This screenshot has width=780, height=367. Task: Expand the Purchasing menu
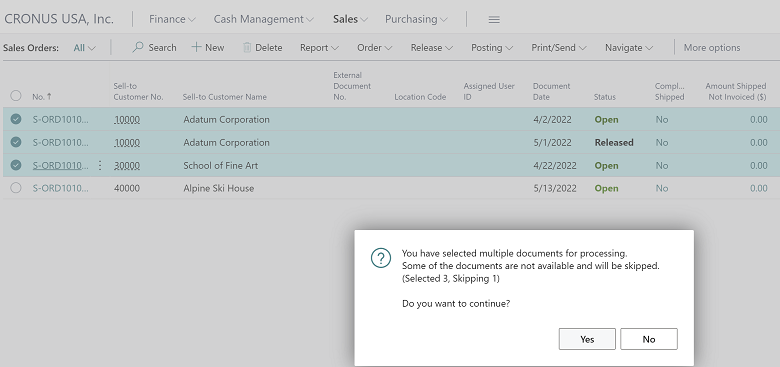pos(416,19)
